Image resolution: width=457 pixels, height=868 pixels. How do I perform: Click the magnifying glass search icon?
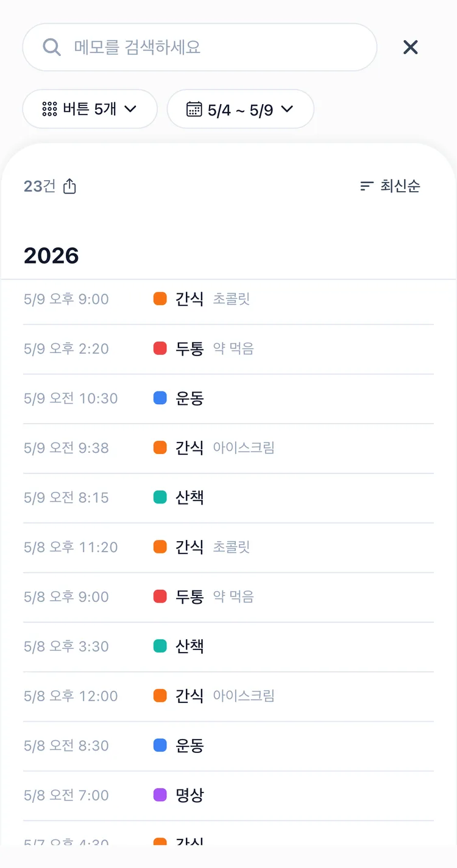point(52,47)
